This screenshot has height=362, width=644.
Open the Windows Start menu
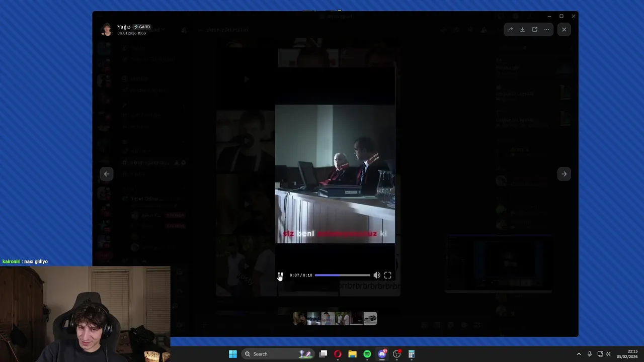(233, 354)
